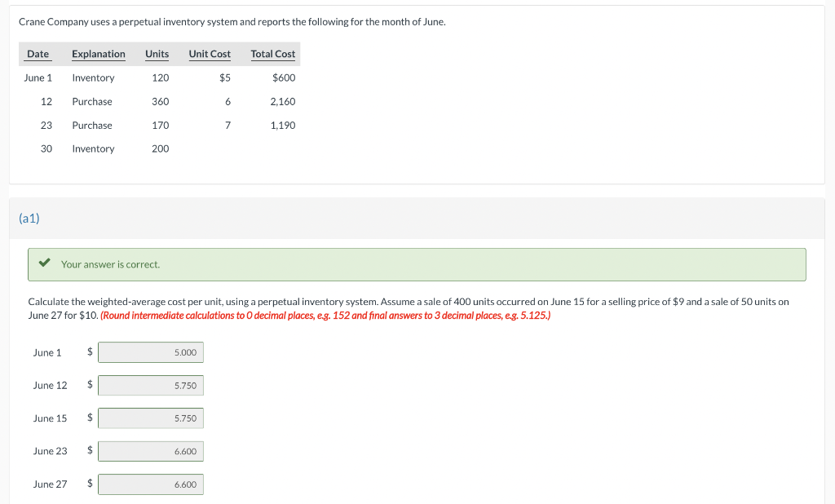Click the problem intro sentence about Crane Company
This screenshot has height=504, width=835.
click(x=232, y=22)
